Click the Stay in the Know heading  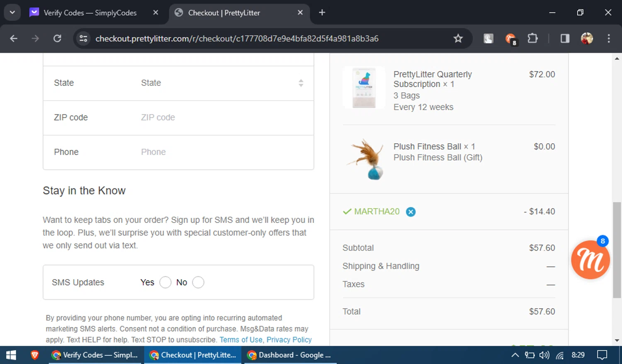pyautogui.click(x=84, y=190)
